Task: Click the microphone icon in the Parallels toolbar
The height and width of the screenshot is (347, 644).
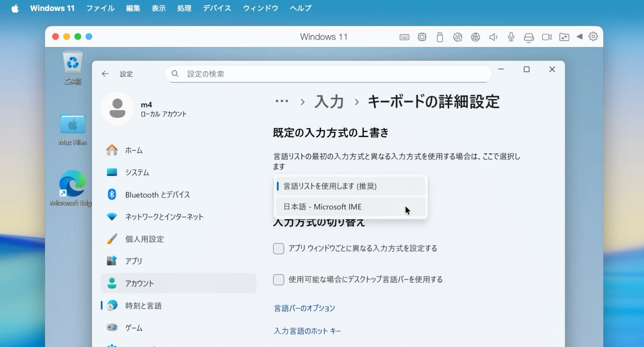Action: click(x=511, y=37)
